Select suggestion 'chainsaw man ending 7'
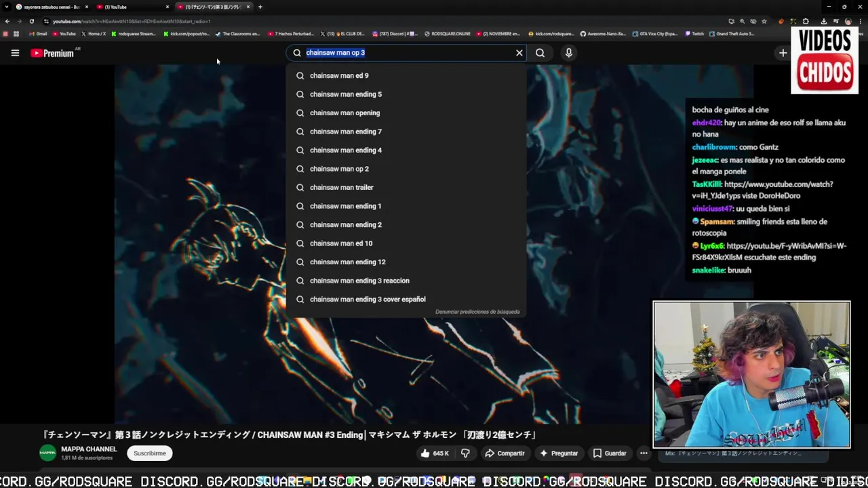Image resolution: width=868 pixels, height=488 pixels. tap(406, 131)
